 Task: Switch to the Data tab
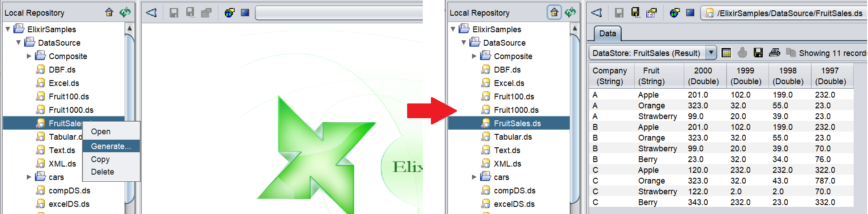point(607,34)
